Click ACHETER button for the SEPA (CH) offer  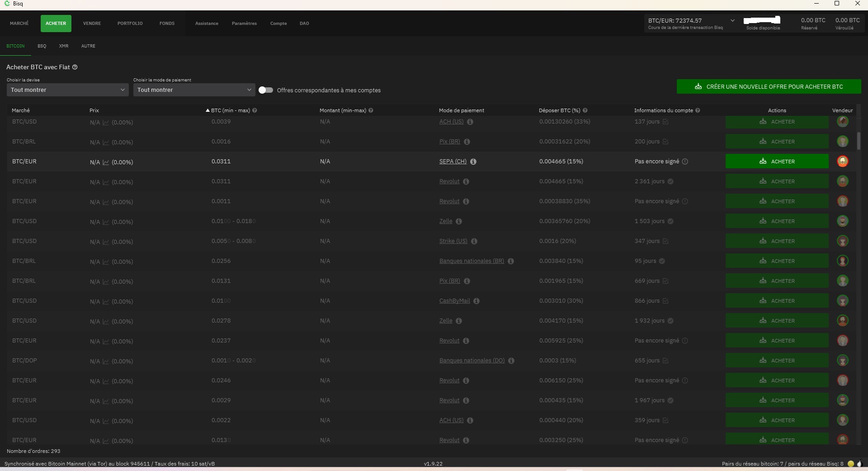[777, 162]
